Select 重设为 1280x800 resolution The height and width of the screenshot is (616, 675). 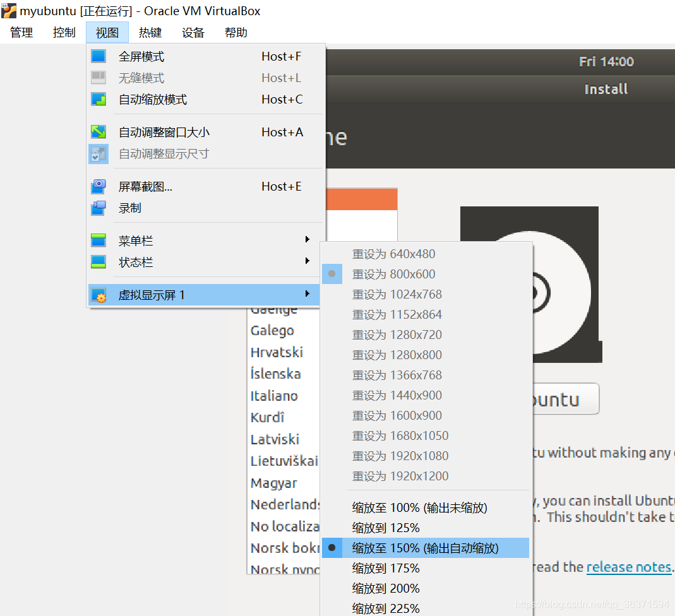pos(426,355)
